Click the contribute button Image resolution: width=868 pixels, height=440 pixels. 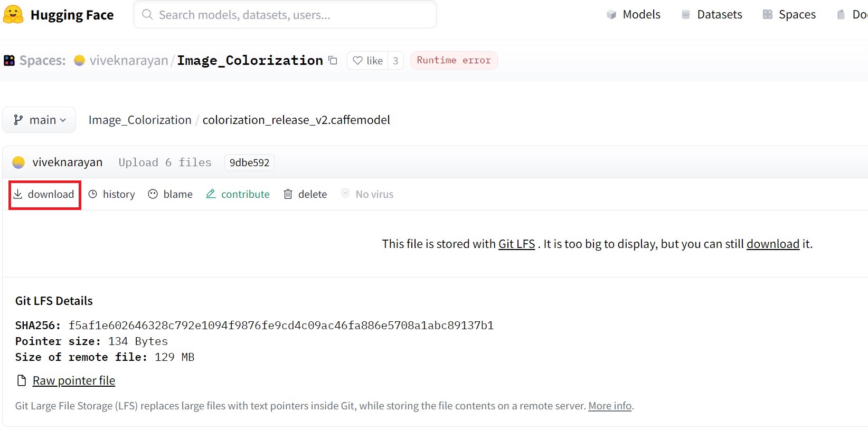click(x=238, y=194)
